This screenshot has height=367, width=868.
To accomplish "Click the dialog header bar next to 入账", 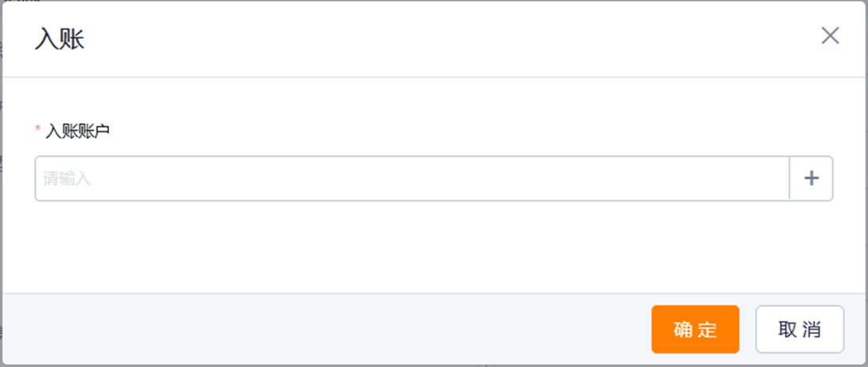I will 443,39.
